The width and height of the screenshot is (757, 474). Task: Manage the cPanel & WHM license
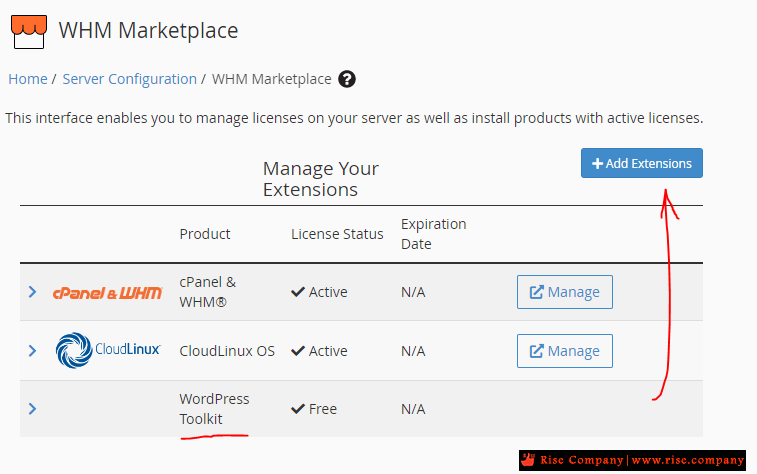pyautogui.click(x=565, y=292)
